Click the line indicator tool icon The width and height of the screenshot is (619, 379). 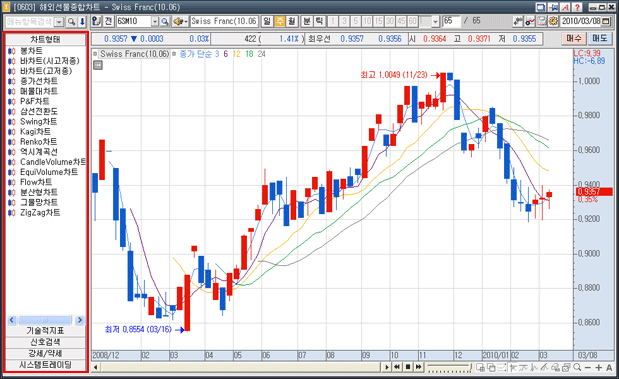pyautogui.click(x=530, y=21)
